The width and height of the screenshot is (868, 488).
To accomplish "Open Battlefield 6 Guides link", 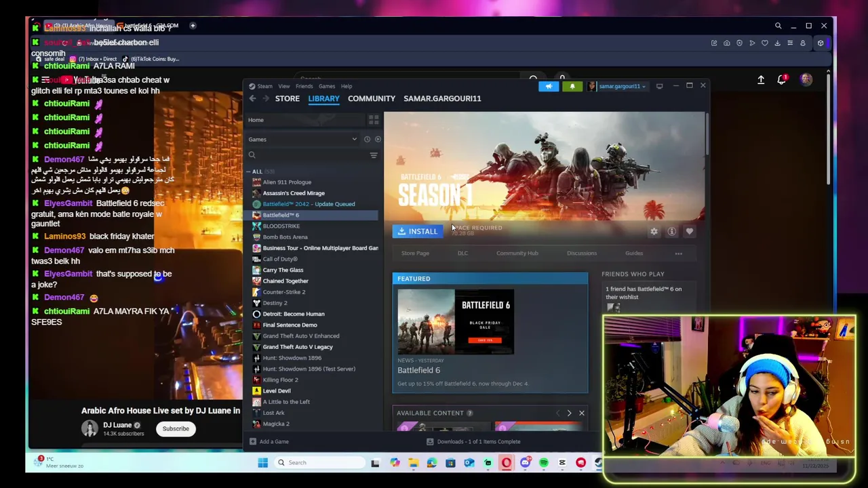I will 634,253.
